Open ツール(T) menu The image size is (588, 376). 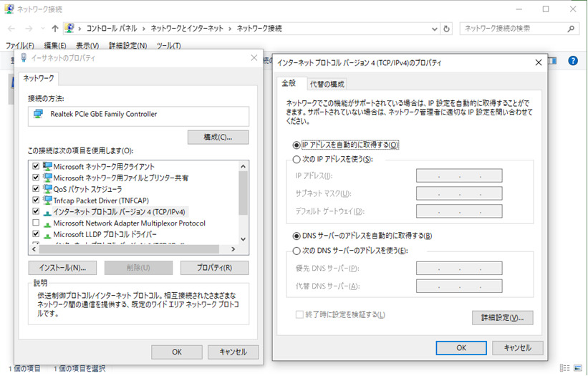(169, 46)
